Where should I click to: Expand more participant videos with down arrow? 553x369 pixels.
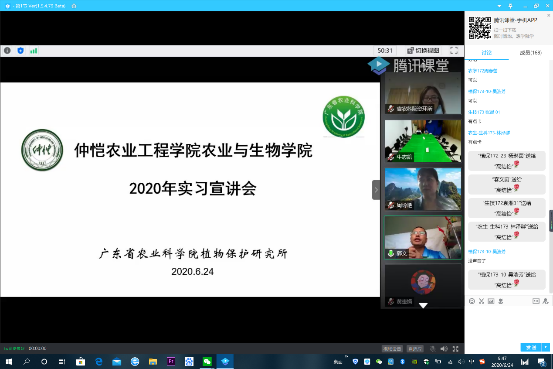click(x=423, y=306)
